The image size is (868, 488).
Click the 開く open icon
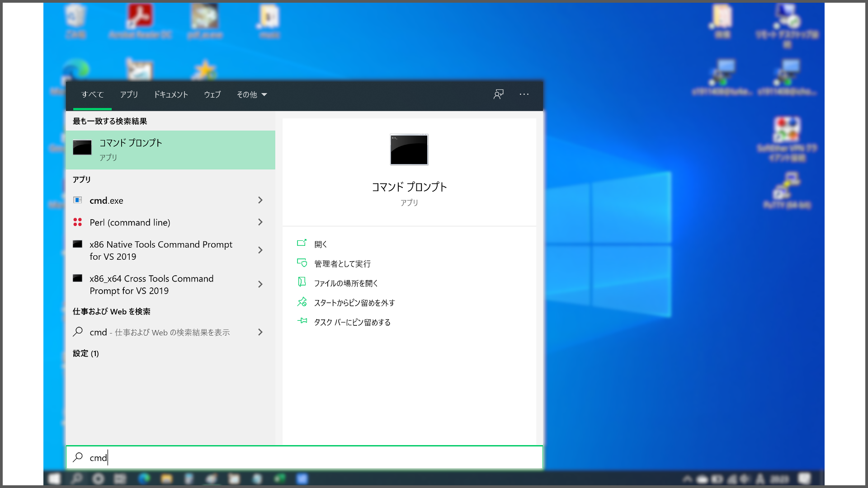(x=302, y=243)
